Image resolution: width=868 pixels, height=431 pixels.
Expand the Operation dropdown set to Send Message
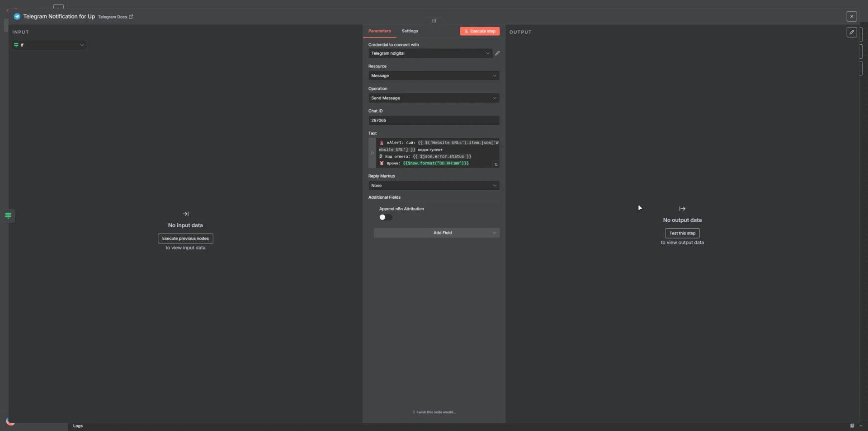pyautogui.click(x=434, y=98)
